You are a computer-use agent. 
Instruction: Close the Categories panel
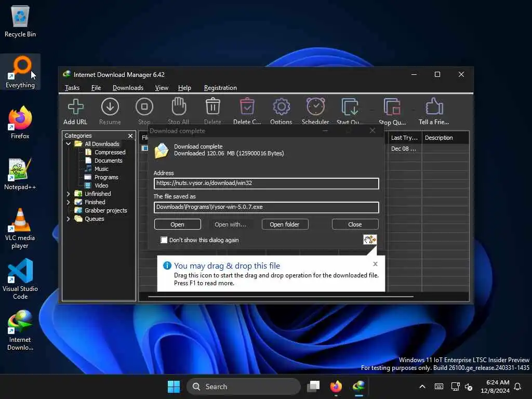[130, 136]
